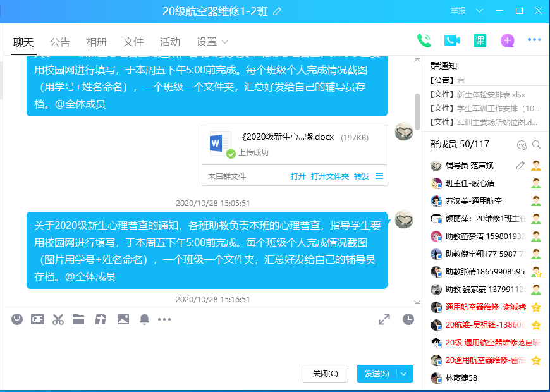The image size is (550, 392).
Task: Click the 关闭(C) button
Action: point(326,374)
